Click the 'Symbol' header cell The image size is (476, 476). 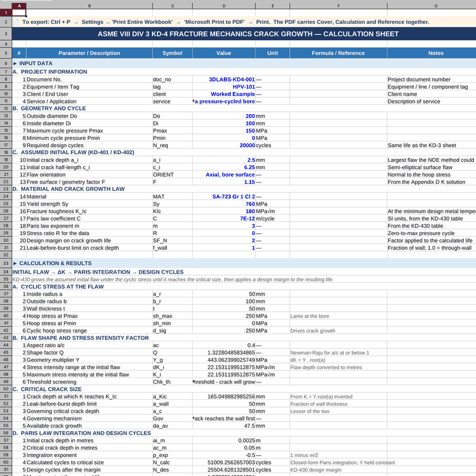173,53
